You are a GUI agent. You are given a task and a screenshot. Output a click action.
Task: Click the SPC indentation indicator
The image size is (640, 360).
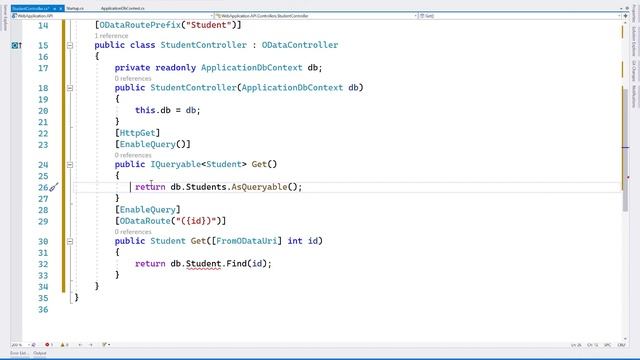coord(607,345)
